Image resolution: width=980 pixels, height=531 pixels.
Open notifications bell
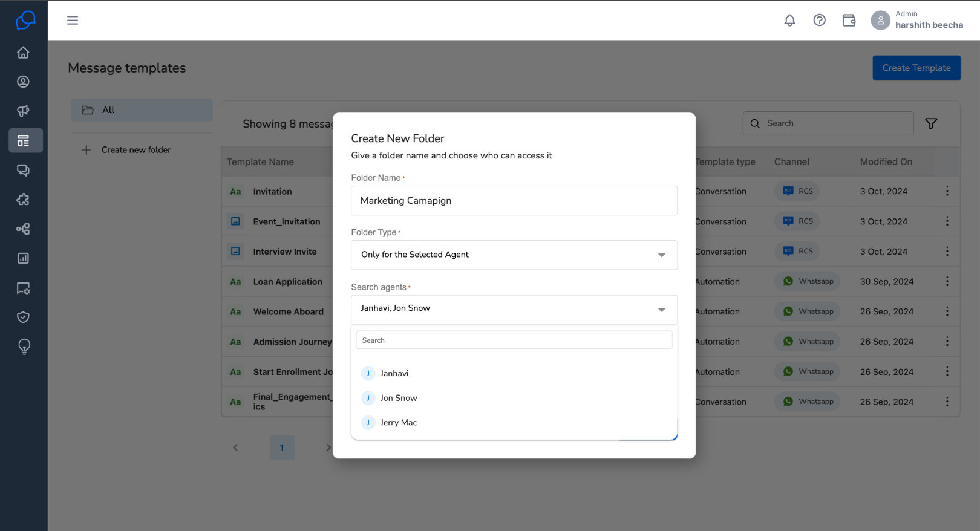789,21
